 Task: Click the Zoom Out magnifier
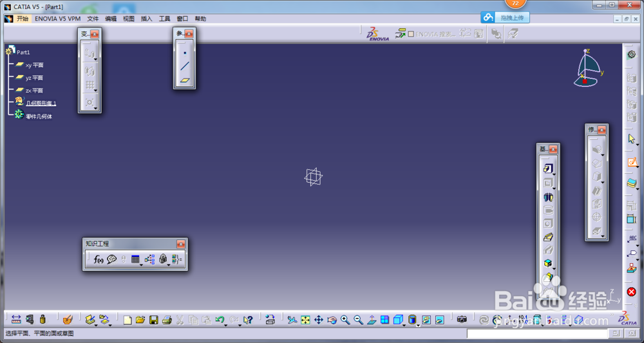[x=358, y=320]
